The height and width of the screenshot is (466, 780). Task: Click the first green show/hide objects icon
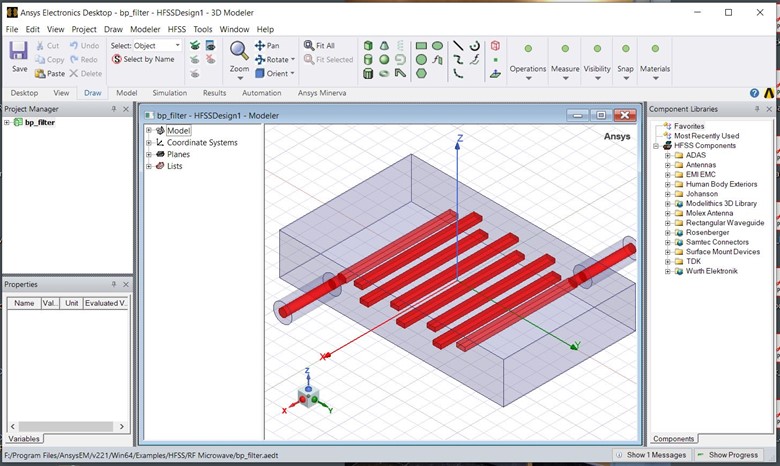pos(195,46)
